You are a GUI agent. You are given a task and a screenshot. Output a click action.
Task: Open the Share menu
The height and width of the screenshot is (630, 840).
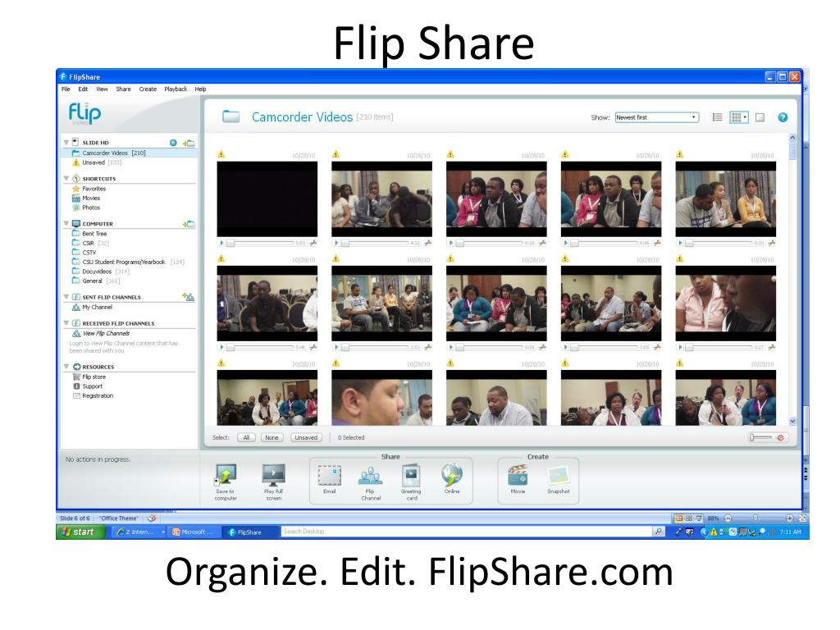click(x=123, y=89)
